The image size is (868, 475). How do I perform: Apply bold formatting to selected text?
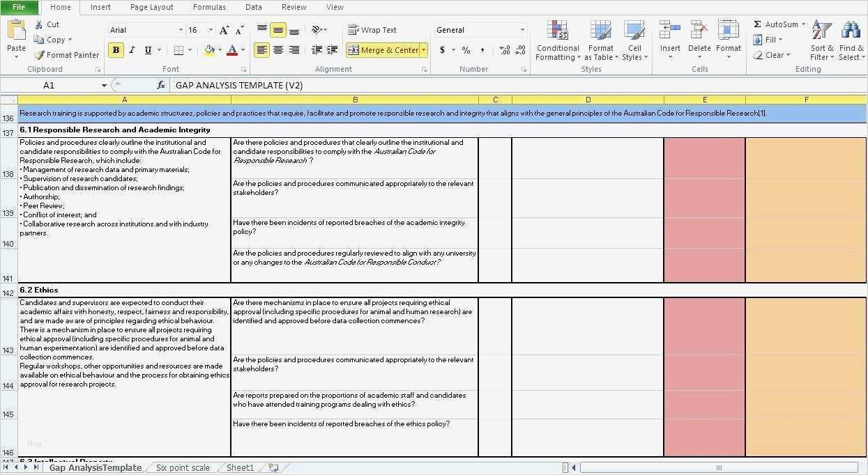coord(115,50)
